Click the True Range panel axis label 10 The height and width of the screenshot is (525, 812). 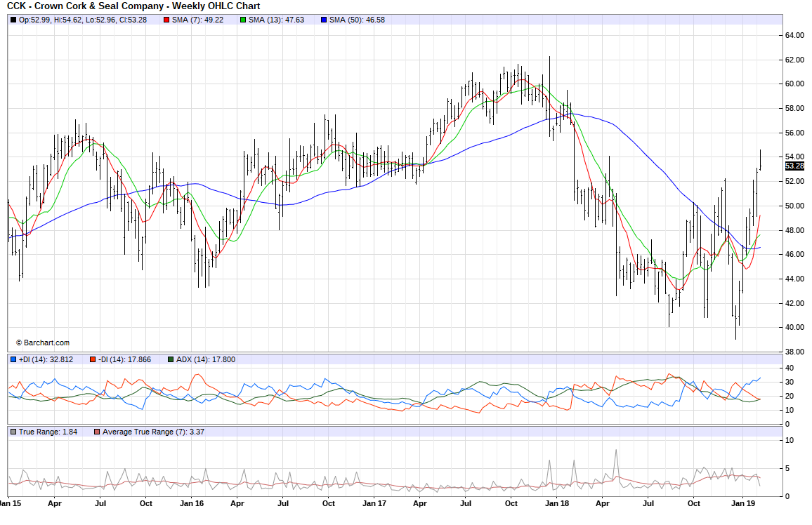coord(790,440)
